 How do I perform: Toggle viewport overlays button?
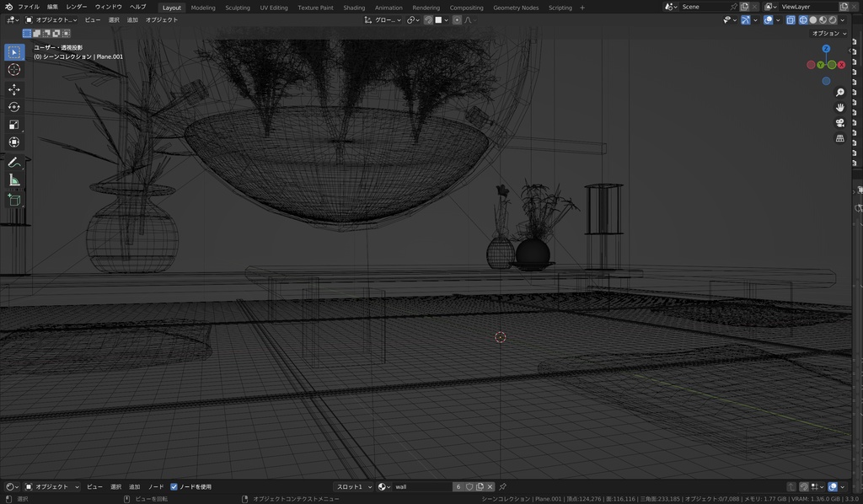click(x=769, y=20)
